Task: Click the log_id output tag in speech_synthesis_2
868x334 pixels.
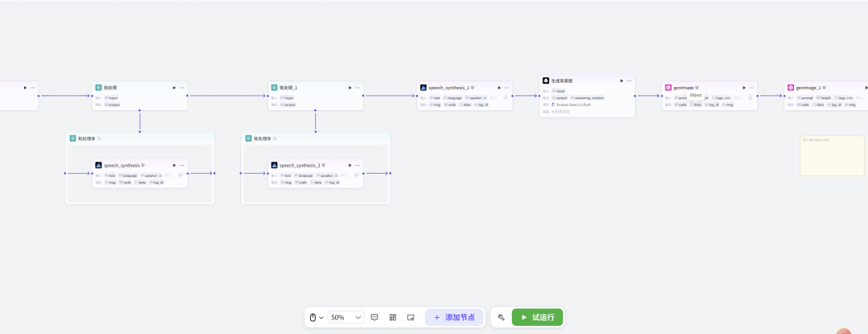Action: 332,182
